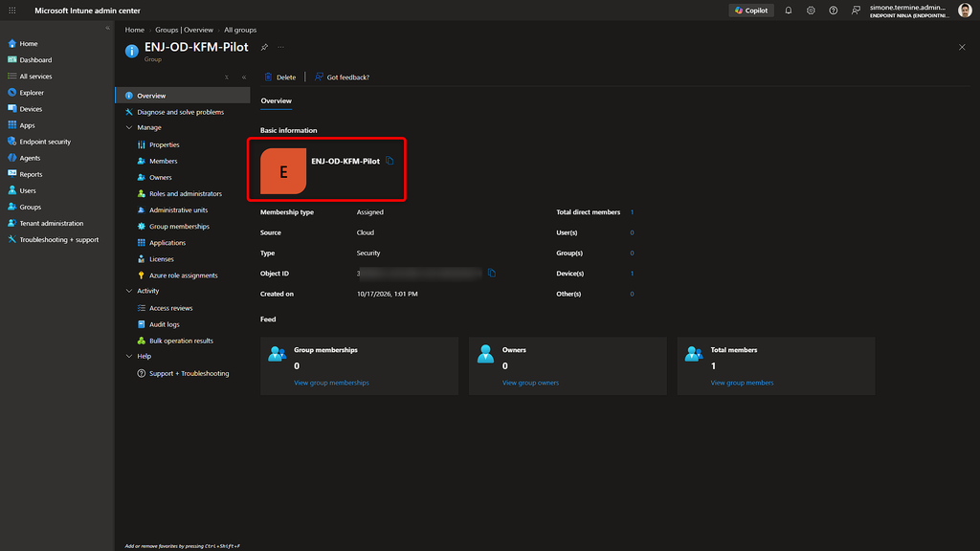This screenshot has height=551, width=980.
Task: Open the account profile avatar
Action: (965, 10)
